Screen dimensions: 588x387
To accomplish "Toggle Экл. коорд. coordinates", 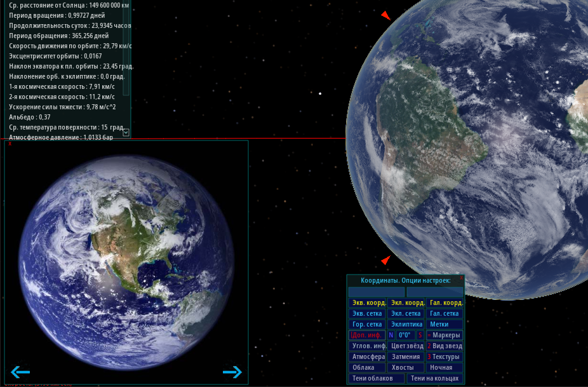I will pos(406,302).
